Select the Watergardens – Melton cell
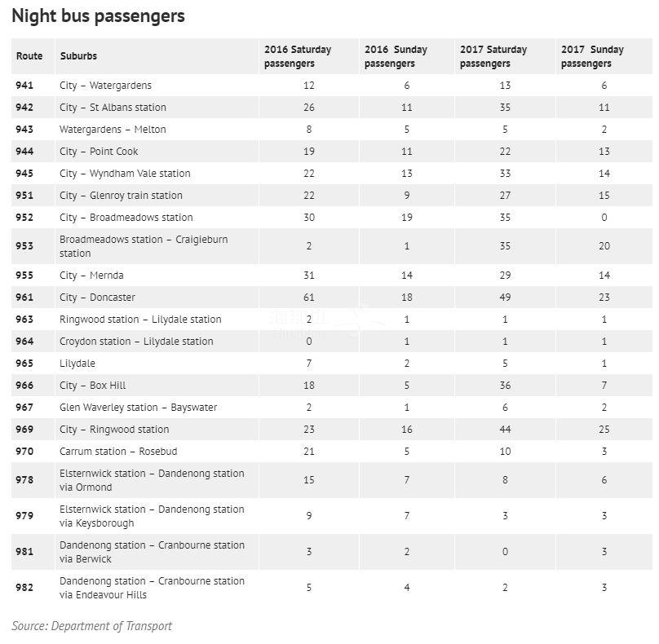This screenshot has width=659, height=644. tap(113, 130)
